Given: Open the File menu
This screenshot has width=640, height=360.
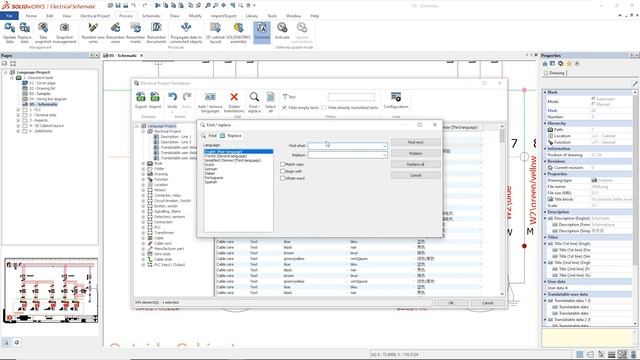Looking at the screenshot, I should pos(9,16).
